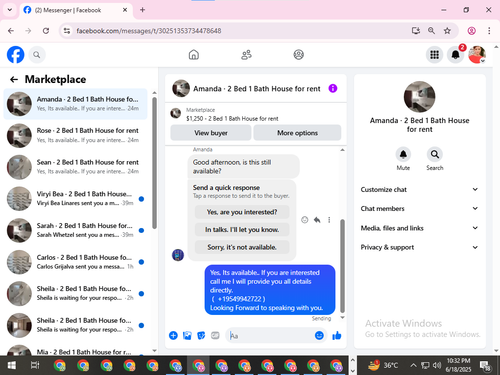Image resolution: width=500 pixels, height=375 pixels.
Task: Open Windows Task View
Action: point(35,365)
